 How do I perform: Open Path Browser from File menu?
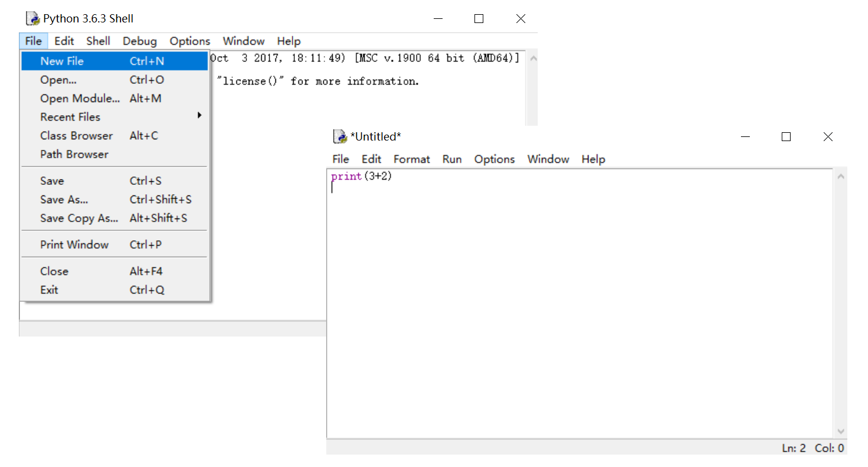coord(115,154)
